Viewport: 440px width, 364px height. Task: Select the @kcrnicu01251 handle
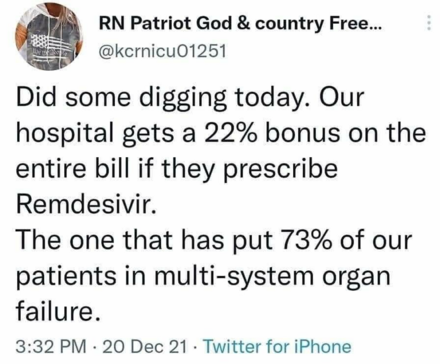click(163, 51)
